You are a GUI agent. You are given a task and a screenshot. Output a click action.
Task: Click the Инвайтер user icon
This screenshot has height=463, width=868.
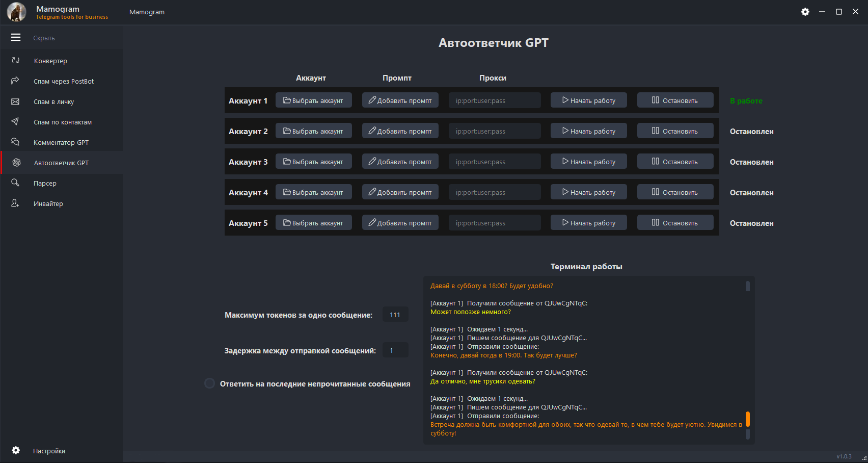point(15,203)
